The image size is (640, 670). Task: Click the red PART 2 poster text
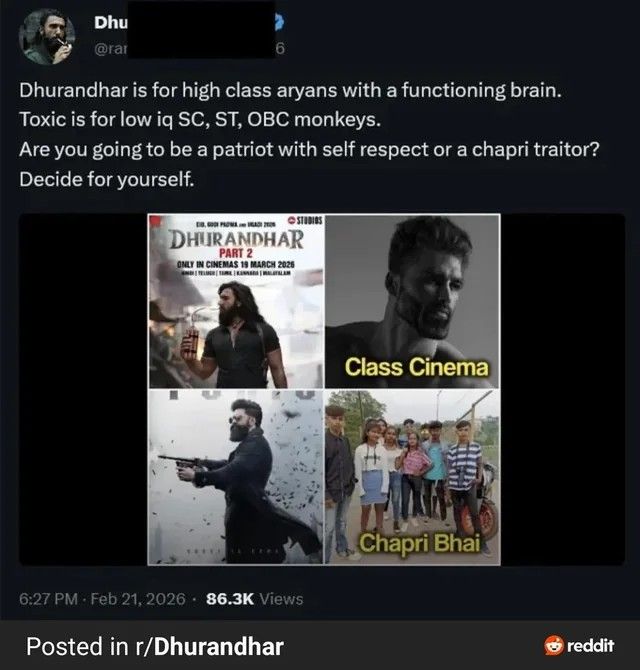click(x=236, y=253)
